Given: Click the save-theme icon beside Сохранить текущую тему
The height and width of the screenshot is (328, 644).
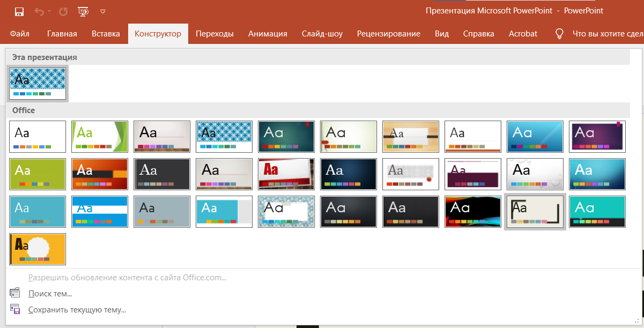Looking at the screenshot, I should pyautogui.click(x=15, y=309).
